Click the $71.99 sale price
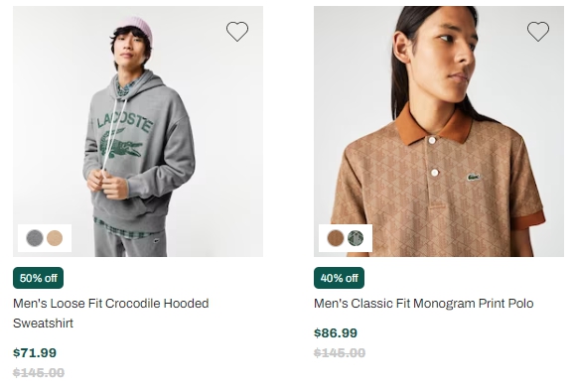The image size is (573, 392). coord(35,353)
